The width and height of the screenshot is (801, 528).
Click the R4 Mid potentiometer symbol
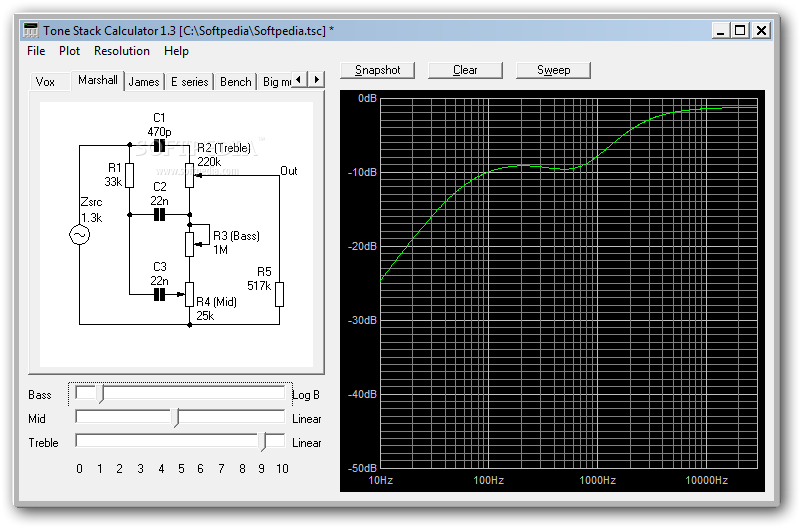point(190,295)
